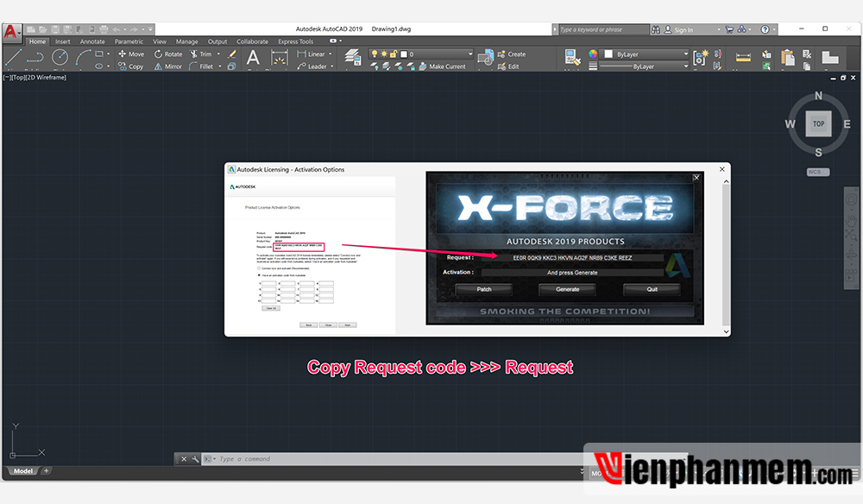Viewport: 863px width, 504px height.
Task: Click the Help question mark icon
Action: [765, 29]
